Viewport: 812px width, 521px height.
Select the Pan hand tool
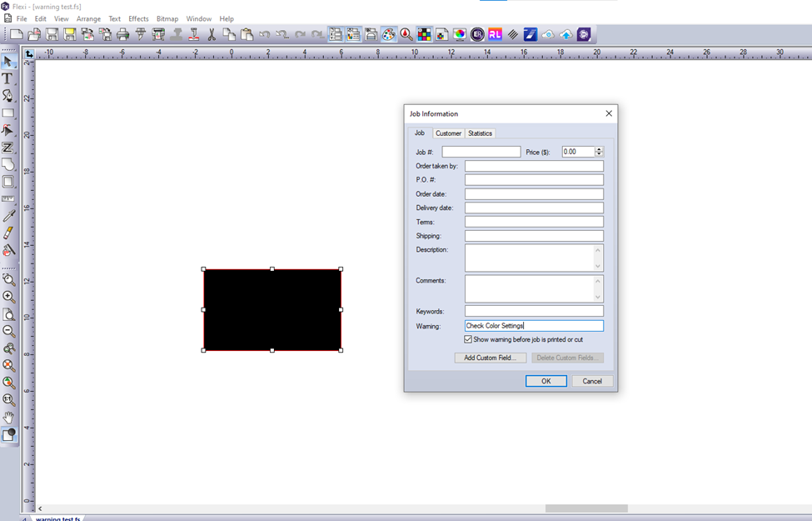coord(8,417)
